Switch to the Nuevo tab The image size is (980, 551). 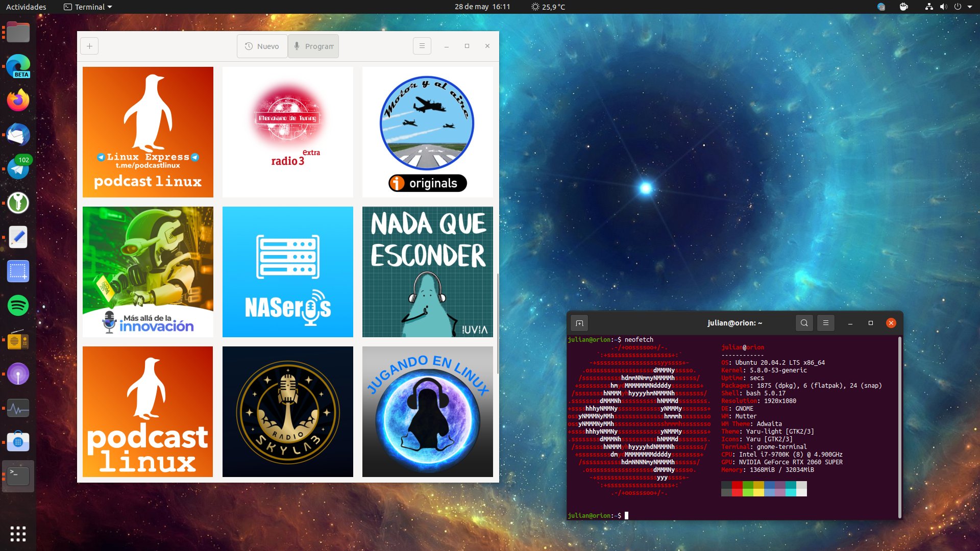tap(262, 46)
